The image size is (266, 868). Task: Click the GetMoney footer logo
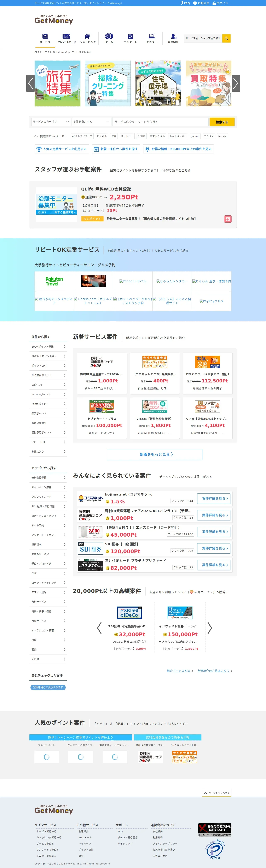[53, 810]
